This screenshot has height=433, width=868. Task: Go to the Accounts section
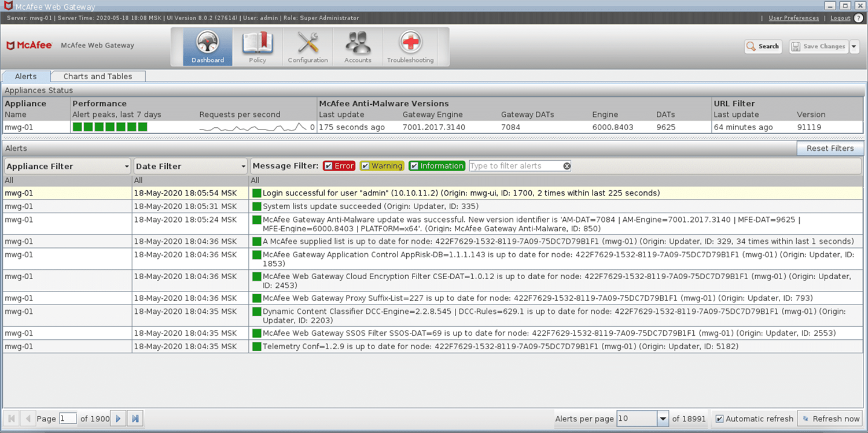(358, 47)
